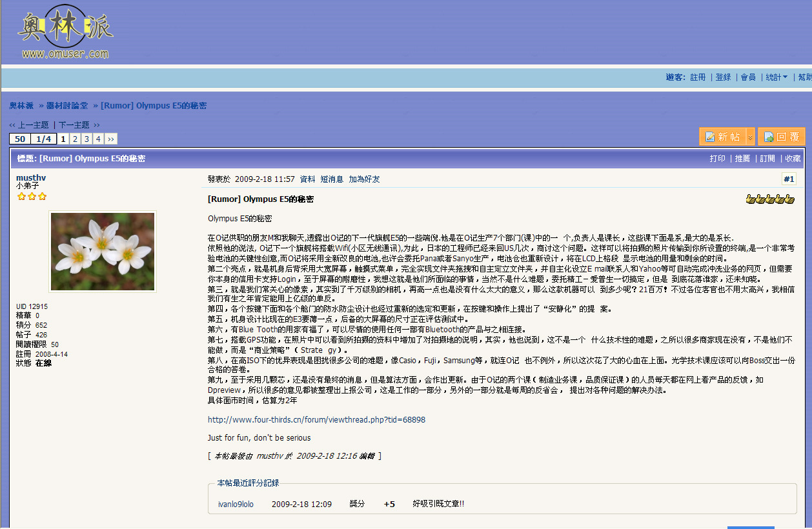Click the "UID 12915" user info line
This screenshot has height=529, width=812.
[x=32, y=306]
